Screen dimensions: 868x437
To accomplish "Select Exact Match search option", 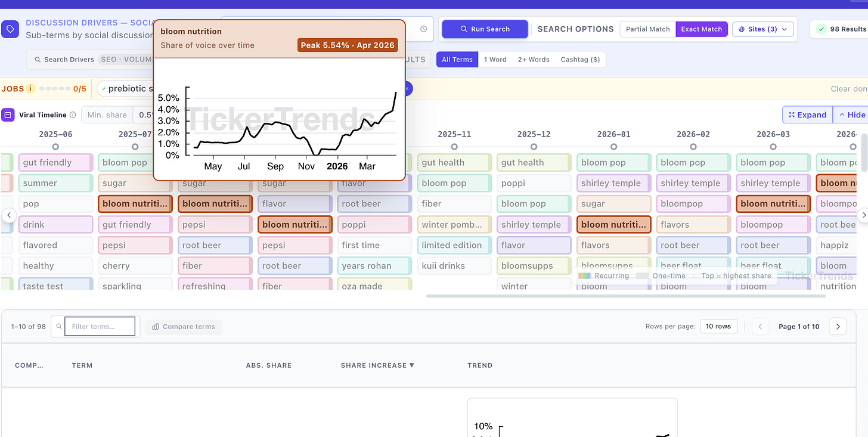I will (x=702, y=29).
